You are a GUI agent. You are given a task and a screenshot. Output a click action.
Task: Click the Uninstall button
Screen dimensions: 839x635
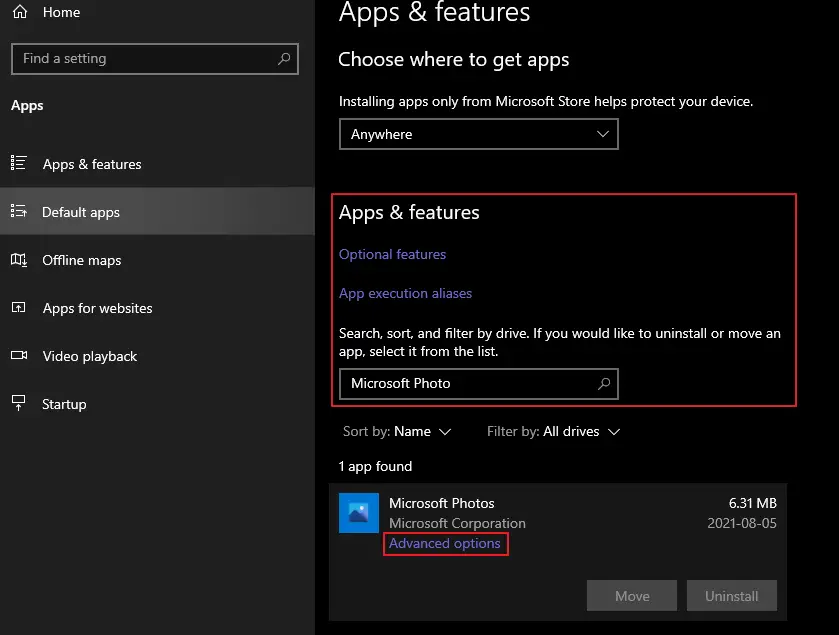(731, 595)
